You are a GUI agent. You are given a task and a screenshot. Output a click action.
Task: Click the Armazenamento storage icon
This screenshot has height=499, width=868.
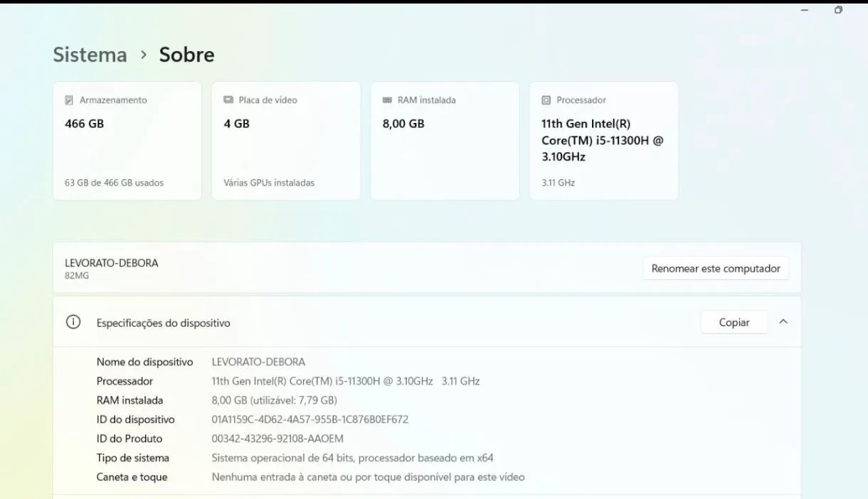(x=69, y=100)
